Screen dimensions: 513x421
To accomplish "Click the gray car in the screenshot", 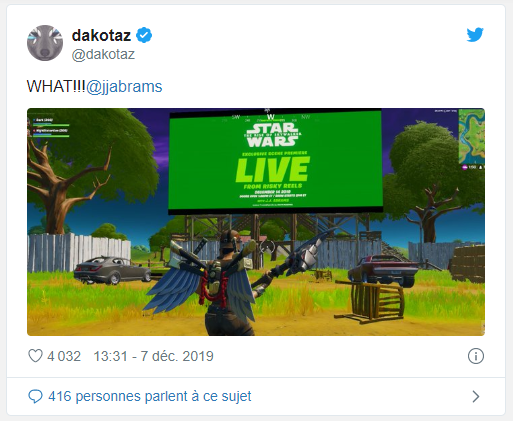I will tap(113, 270).
